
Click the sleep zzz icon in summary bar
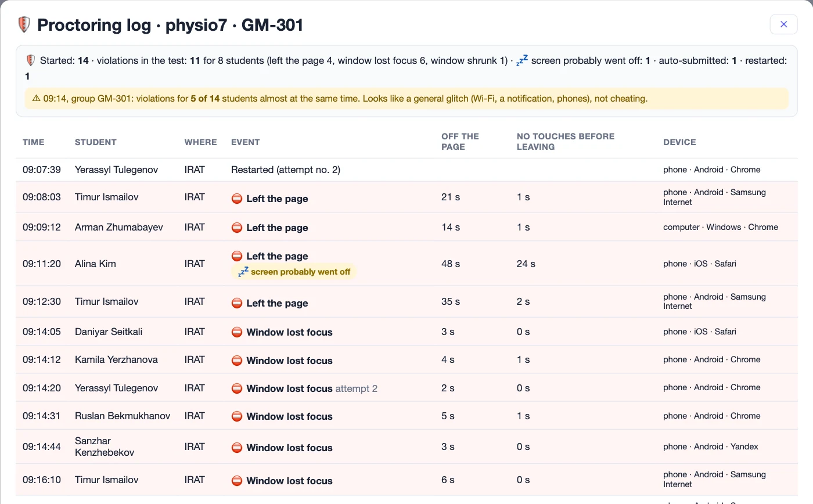tap(522, 60)
